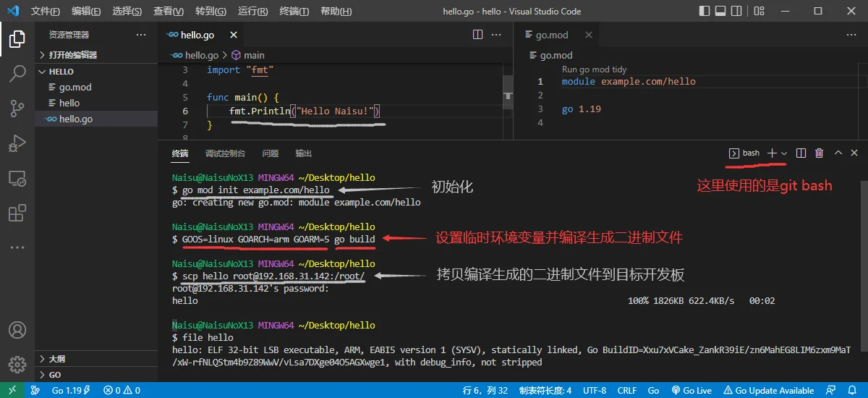Create a new terminal with plus icon

pyautogui.click(x=772, y=153)
